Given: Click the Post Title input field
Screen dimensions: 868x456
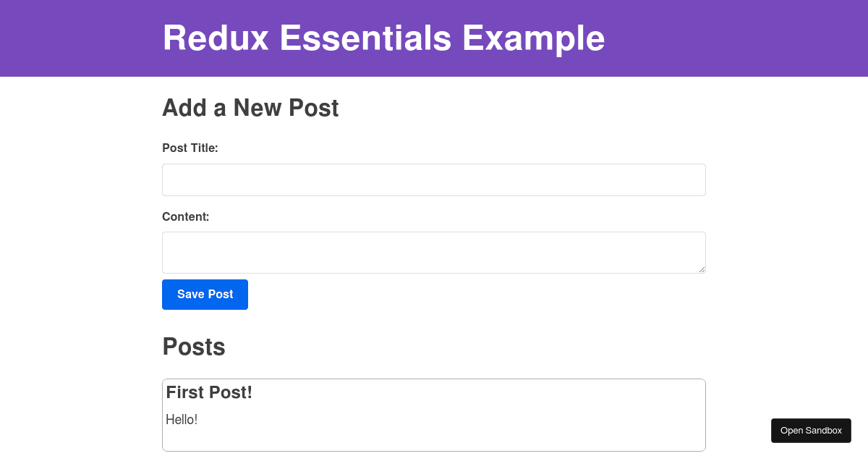Looking at the screenshot, I should tap(433, 180).
